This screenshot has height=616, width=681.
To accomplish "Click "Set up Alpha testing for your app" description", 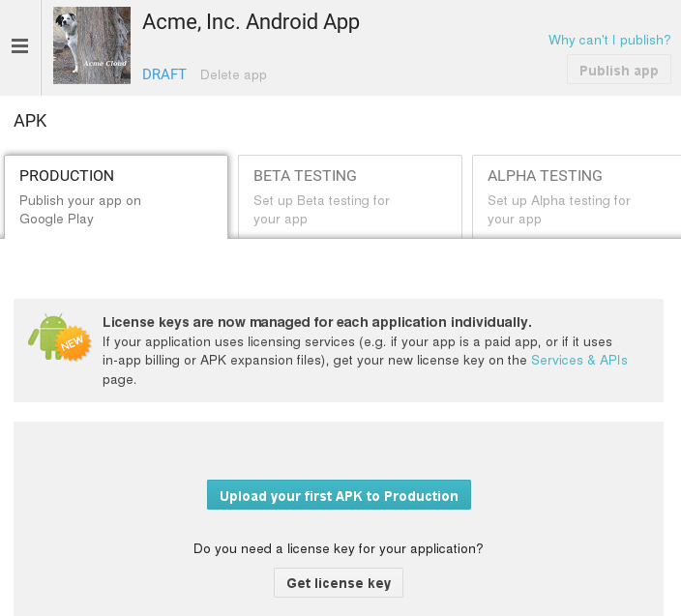I will point(558,210).
